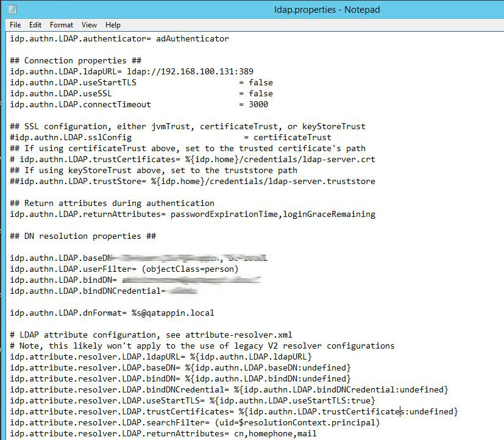Viewport: 504px width, 440px height.
Task: Click the idp.authn.LDAP.bindDNCredential= line
Action: coord(104,291)
